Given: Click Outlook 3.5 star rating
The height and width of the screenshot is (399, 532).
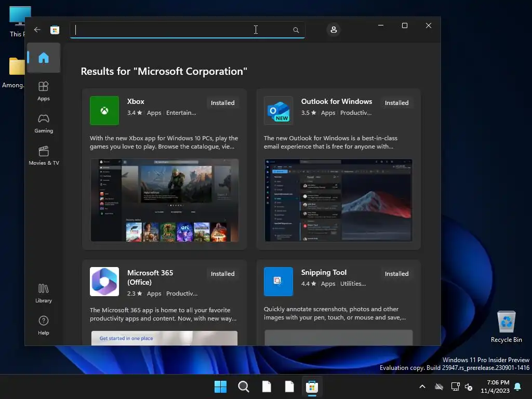Looking at the screenshot, I should [309, 113].
